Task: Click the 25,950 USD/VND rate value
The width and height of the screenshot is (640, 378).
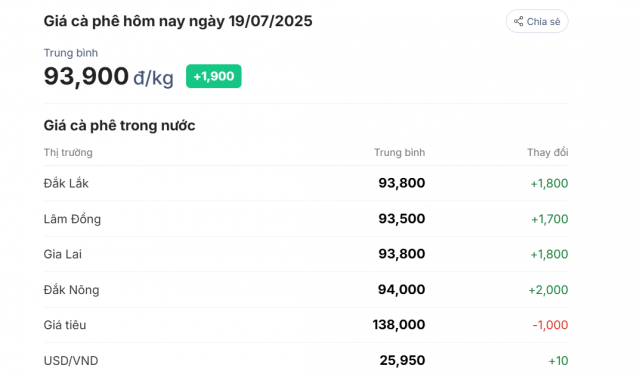Action: pyautogui.click(x=402, y=360)
